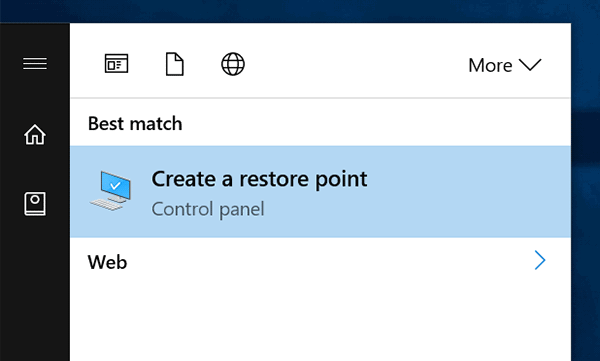Viewport: 600px width, 361px height.
Task: Go to the Home icon in sidebar
Action: 35,135
